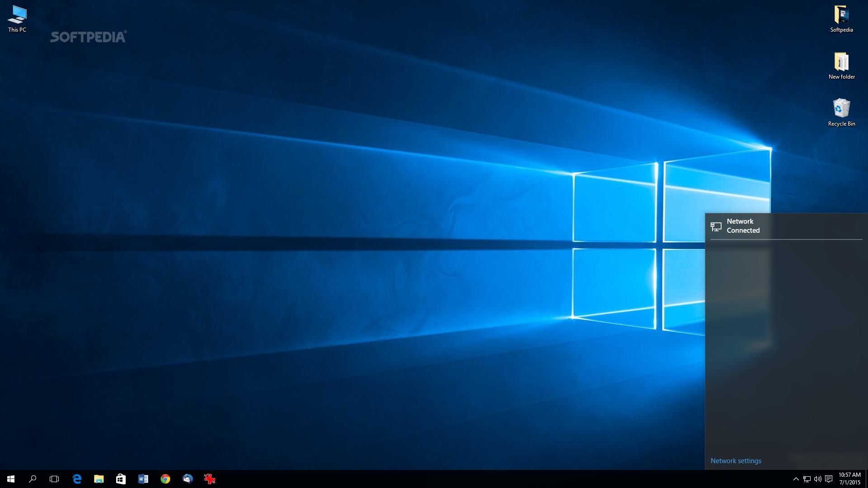
Task: Open the Thunderbird mail taskbar icon
Action: point(188,479)
